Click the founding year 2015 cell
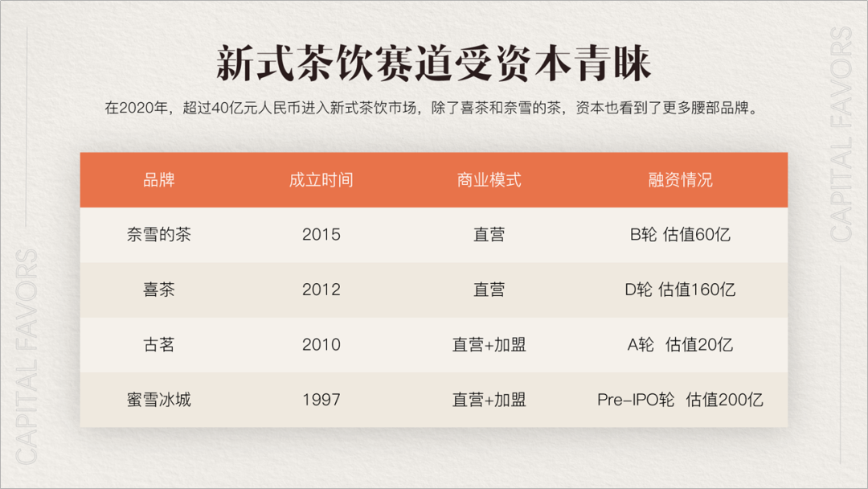 (x=321, y=234)
